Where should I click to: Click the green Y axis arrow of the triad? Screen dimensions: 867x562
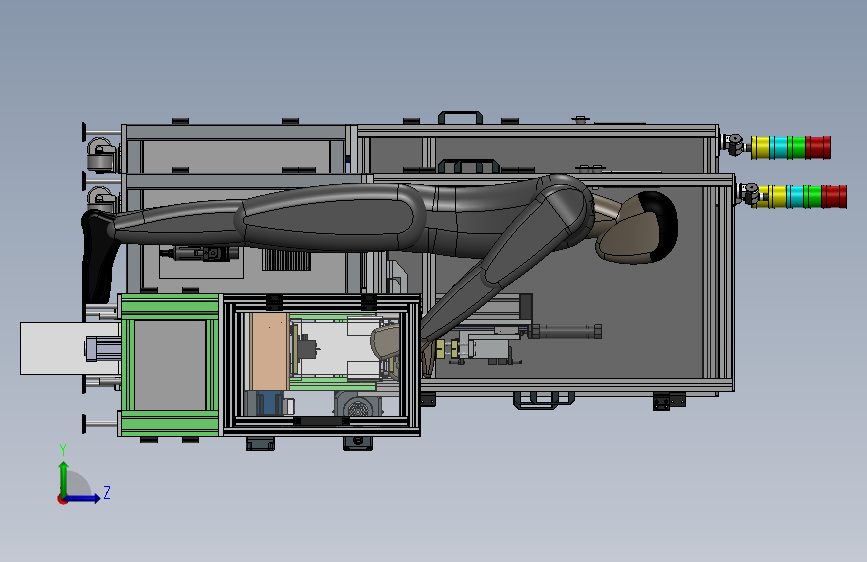tap(64, 479)
